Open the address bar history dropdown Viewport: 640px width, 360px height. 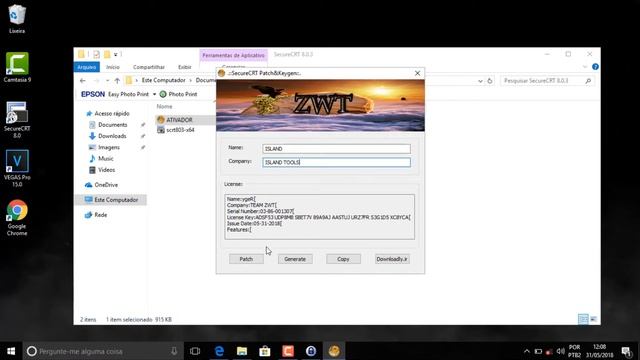click(480, 81)
